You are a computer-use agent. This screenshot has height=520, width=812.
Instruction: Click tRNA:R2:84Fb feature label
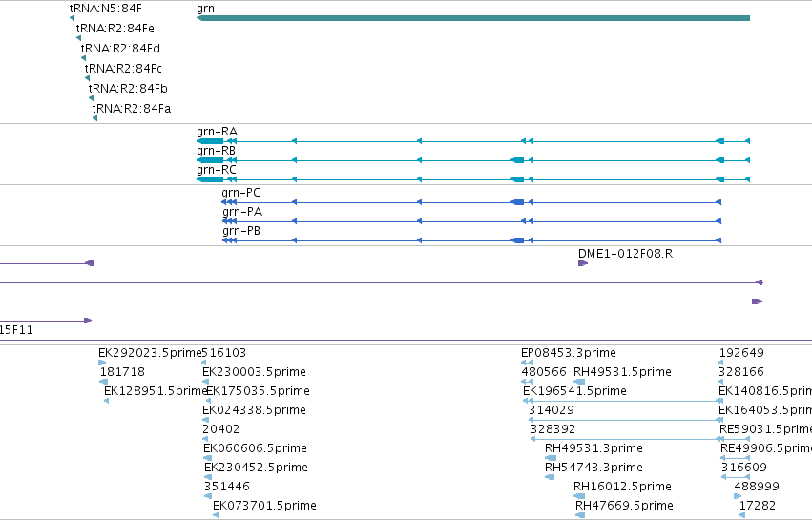click(x=128, y=89)
